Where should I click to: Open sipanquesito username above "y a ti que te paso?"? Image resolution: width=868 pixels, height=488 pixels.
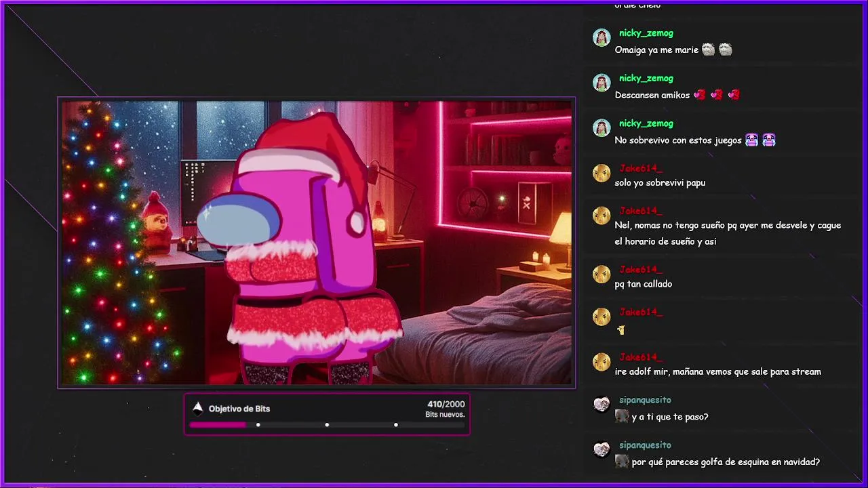pyautogui.click(x=645, y=400)
